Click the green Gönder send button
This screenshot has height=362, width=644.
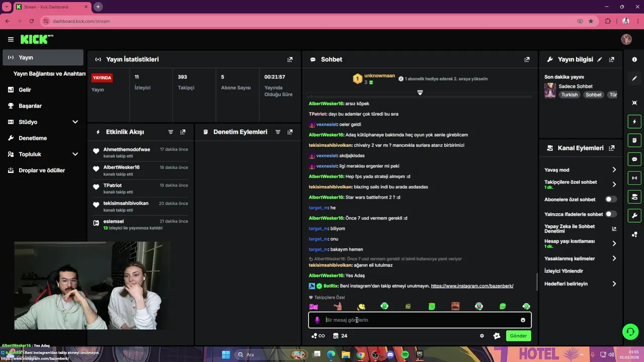click(518, 336)
